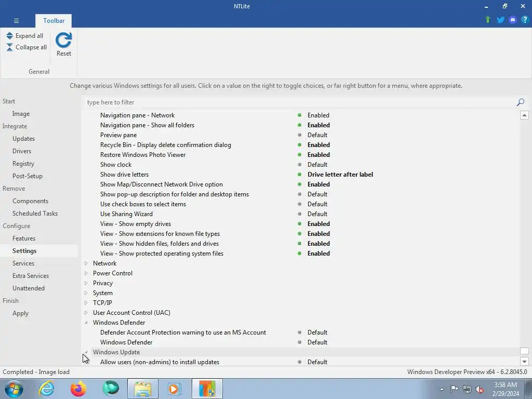The image size is (532, 399).
Task: Select the Toolbar ribbon tab
Action: point(54,21)
